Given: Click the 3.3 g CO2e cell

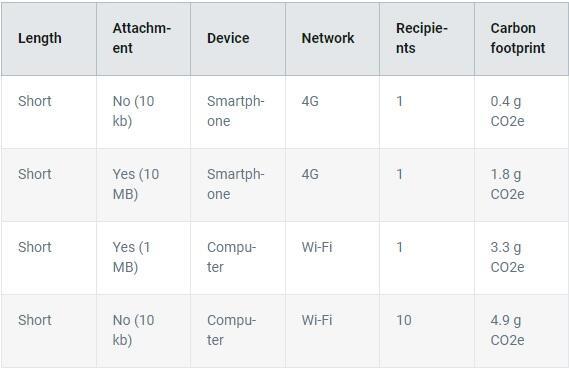Looking at the screenshot, I should coord(521,258).
